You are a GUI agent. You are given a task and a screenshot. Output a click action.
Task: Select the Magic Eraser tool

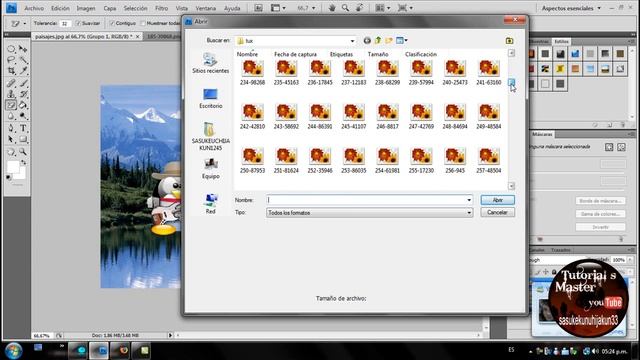point(11,105)
